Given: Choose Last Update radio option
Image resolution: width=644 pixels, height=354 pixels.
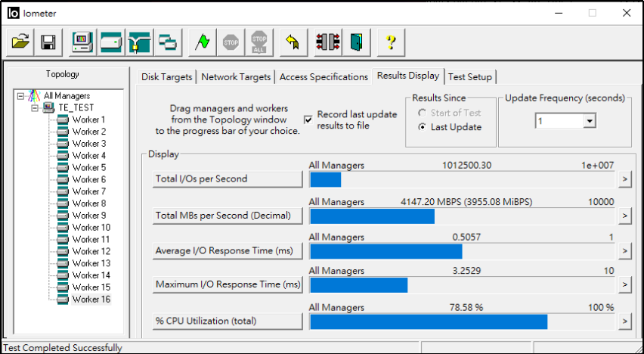Looking at the screenshot, I should (422, 127).
